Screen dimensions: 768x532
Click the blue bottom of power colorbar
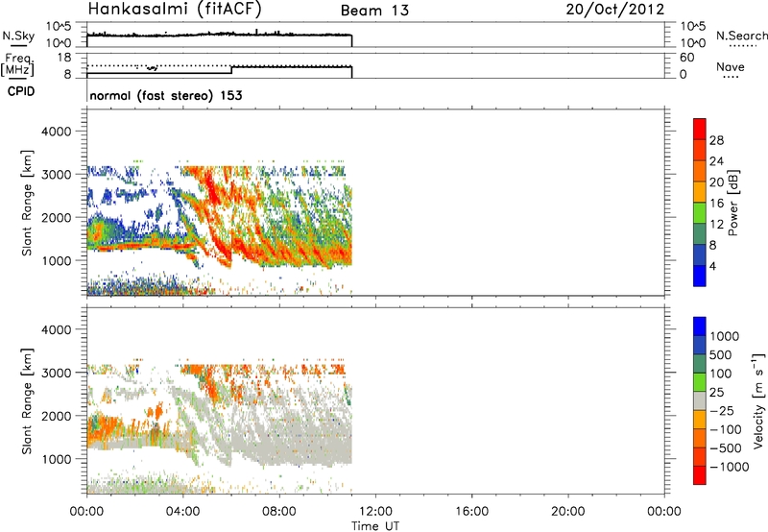coord(700,276)
